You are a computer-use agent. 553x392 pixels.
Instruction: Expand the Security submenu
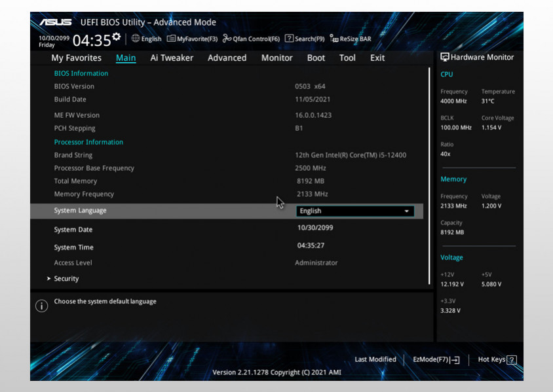(66, 279)
